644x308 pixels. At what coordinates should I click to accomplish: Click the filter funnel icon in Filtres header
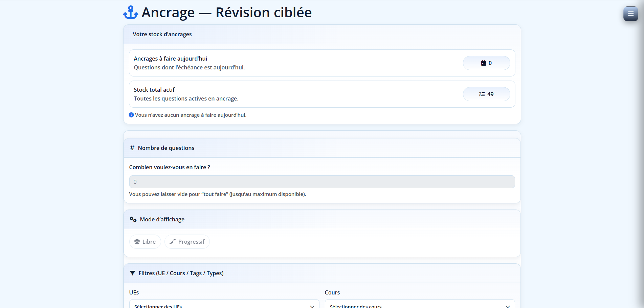(132, 273)
